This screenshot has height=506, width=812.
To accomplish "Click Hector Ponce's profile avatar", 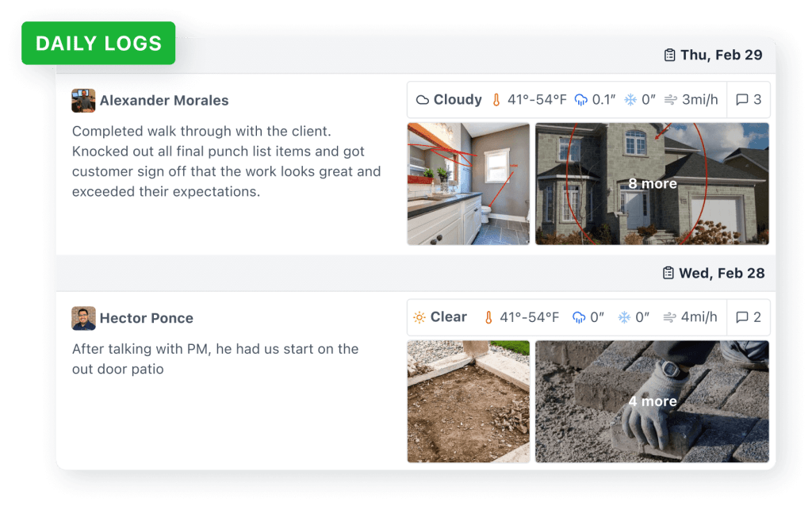I will coord(83,318).
